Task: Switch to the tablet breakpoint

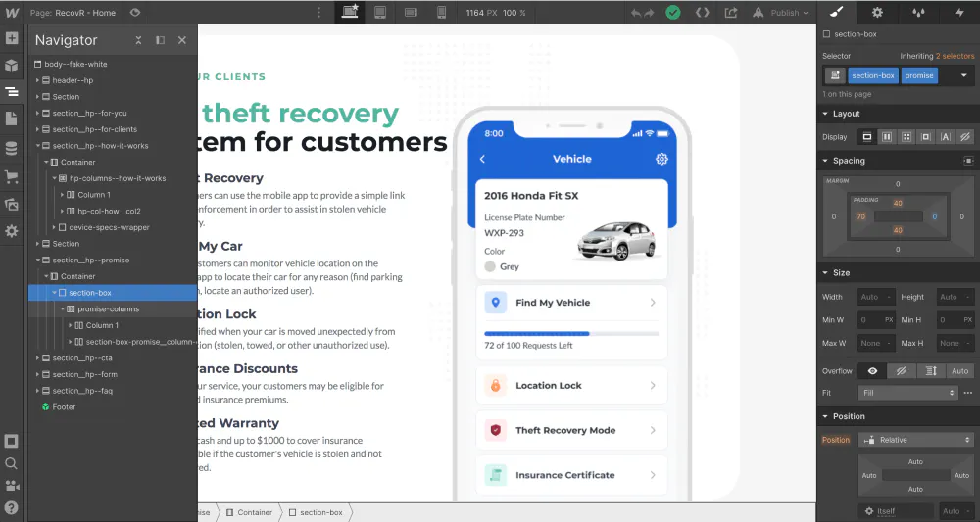Action: coord(380,13)
